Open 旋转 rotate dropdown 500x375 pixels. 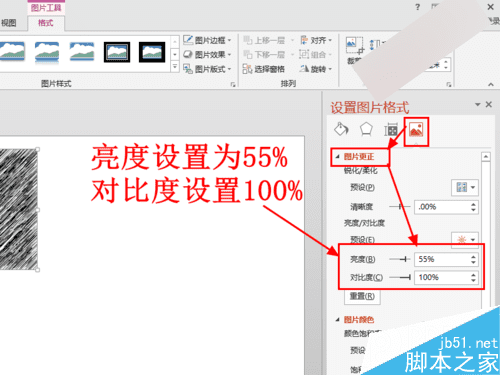pos(316,69)
